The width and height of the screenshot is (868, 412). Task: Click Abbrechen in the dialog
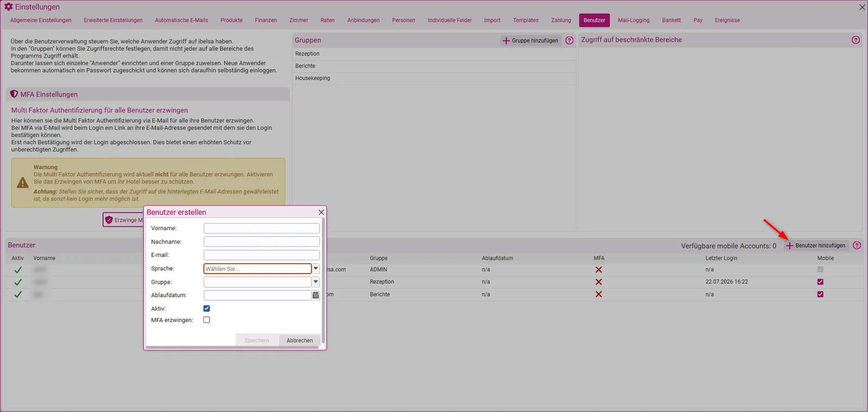click(x=299, y=340)
